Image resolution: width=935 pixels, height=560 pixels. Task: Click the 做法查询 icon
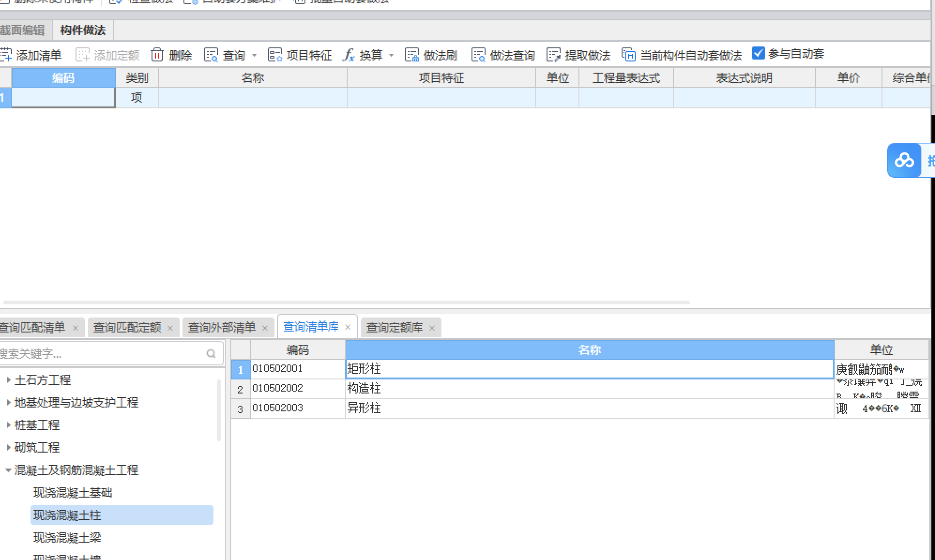click(x=478, y=55)
